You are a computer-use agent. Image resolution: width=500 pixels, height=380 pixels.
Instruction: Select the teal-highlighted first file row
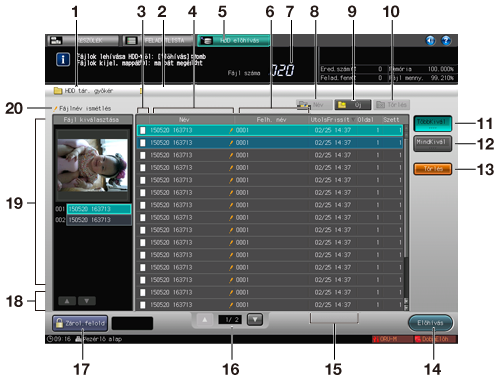tap(270, 130)
